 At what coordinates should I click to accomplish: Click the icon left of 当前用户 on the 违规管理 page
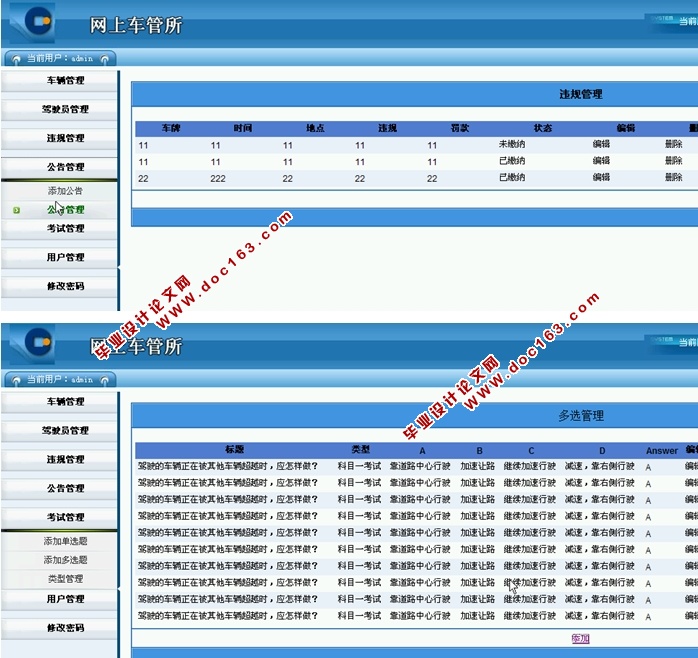click(16, 59)
